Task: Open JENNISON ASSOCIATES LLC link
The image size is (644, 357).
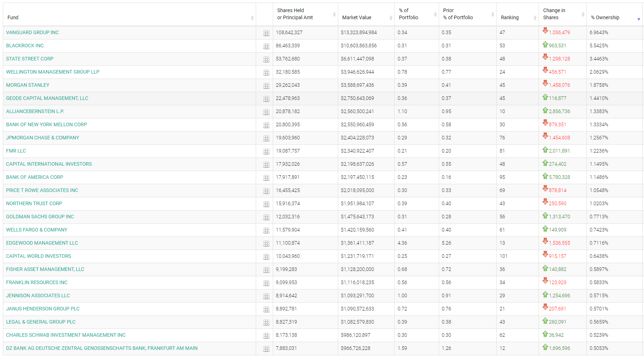Action: [x=38, y=295]
